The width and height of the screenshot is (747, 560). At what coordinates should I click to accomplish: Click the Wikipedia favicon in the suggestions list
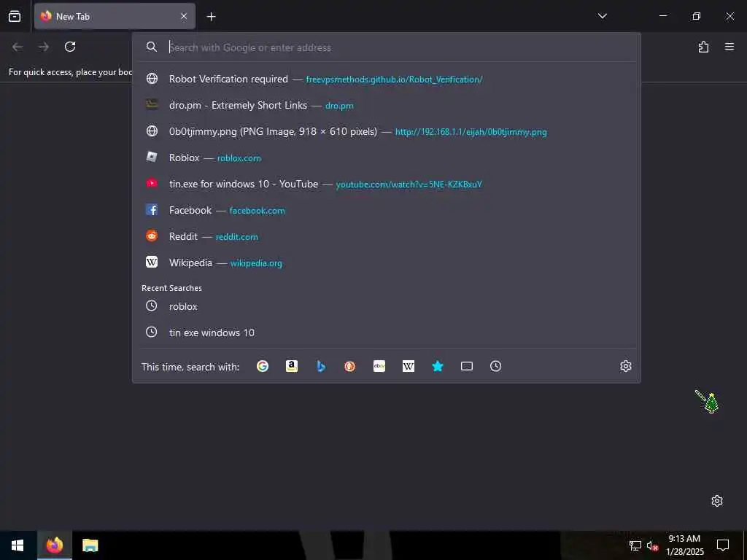[x=152, y=262]
